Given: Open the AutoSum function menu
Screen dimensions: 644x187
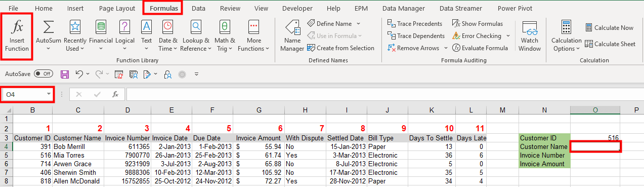Looking at the screenshot, I should pyautogui.click(x=49, y=35).
